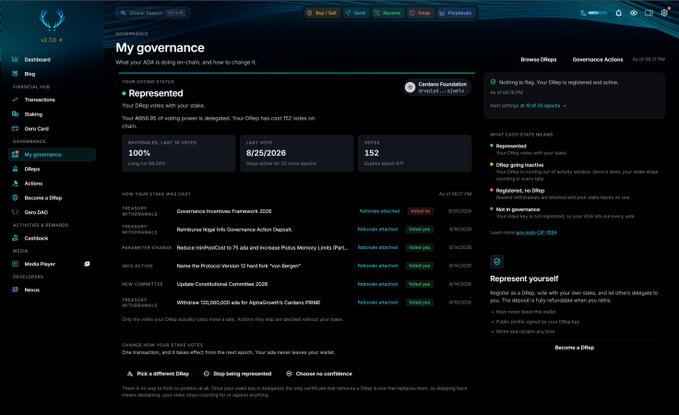Open the Nexus developers icon
This screenshot has width=679, height=415.
click(x=15, y=289)
